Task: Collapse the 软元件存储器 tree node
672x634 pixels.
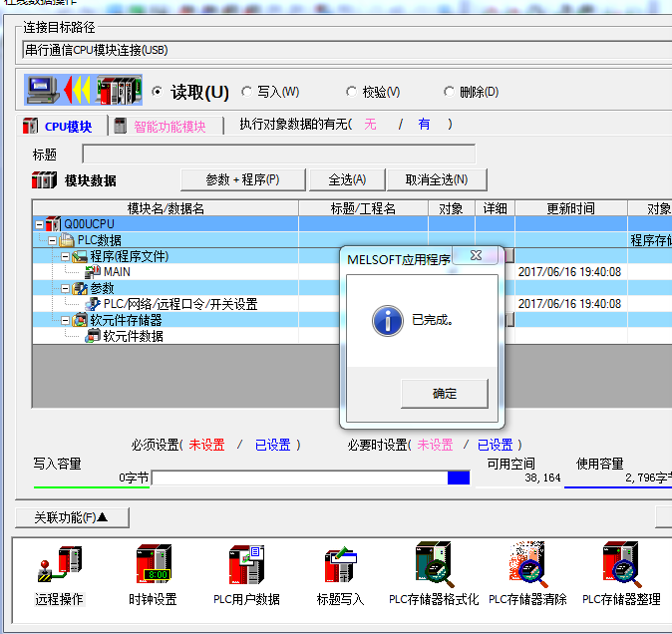Action: [65, 320]
